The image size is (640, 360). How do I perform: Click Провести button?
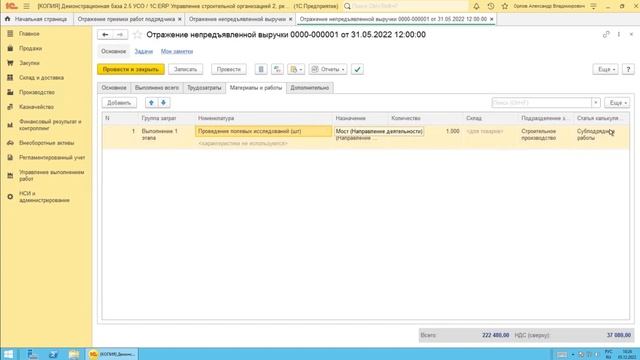tap(229, 69)
